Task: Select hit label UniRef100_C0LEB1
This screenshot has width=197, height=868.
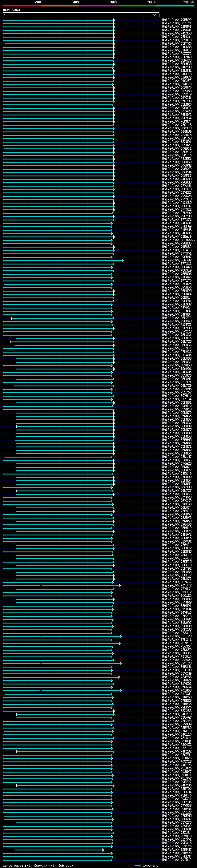Action: [x=177, y=301]
